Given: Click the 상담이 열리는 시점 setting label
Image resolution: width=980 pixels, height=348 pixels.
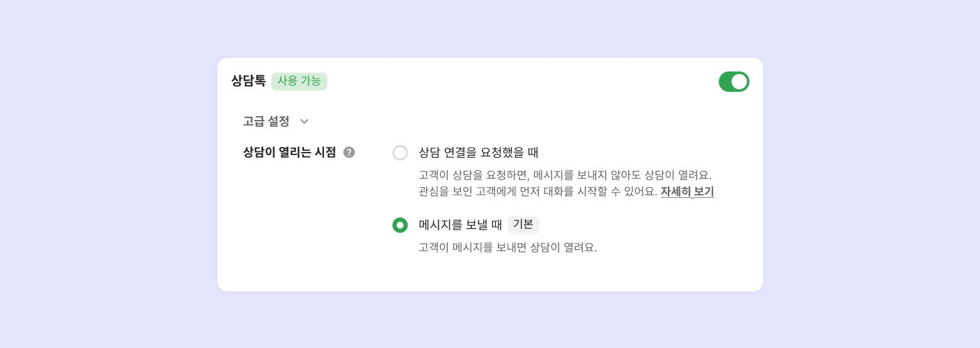Looking at the screenshot, I should point(289,152).
